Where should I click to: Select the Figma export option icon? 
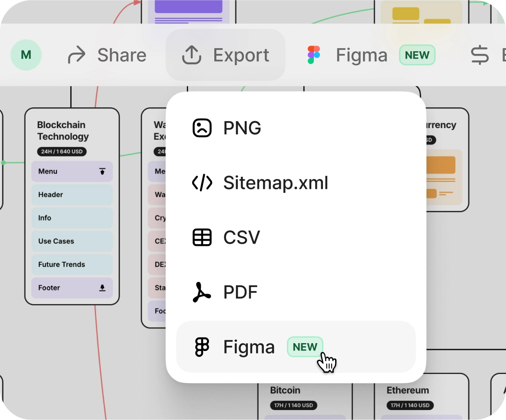[202, 347]
